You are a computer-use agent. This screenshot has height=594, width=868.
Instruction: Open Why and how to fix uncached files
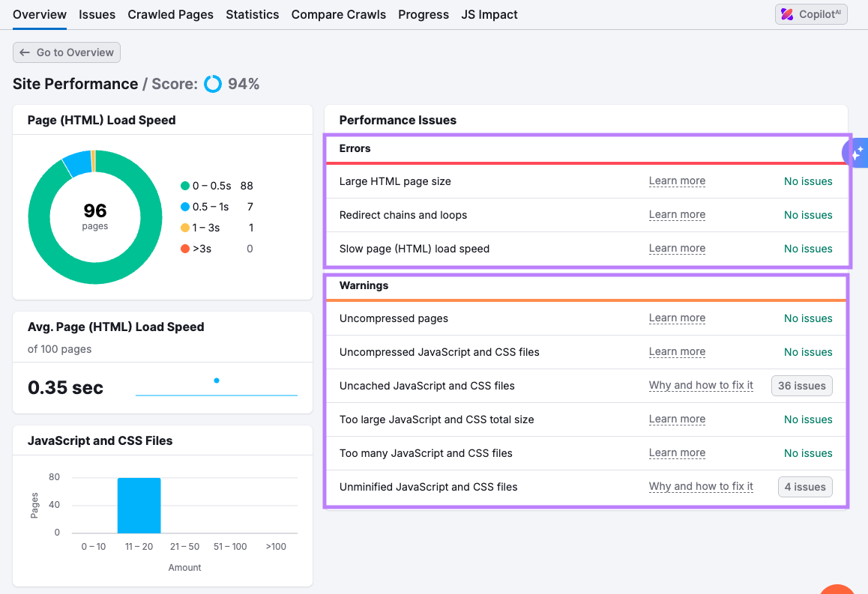[x=701, y=385]
